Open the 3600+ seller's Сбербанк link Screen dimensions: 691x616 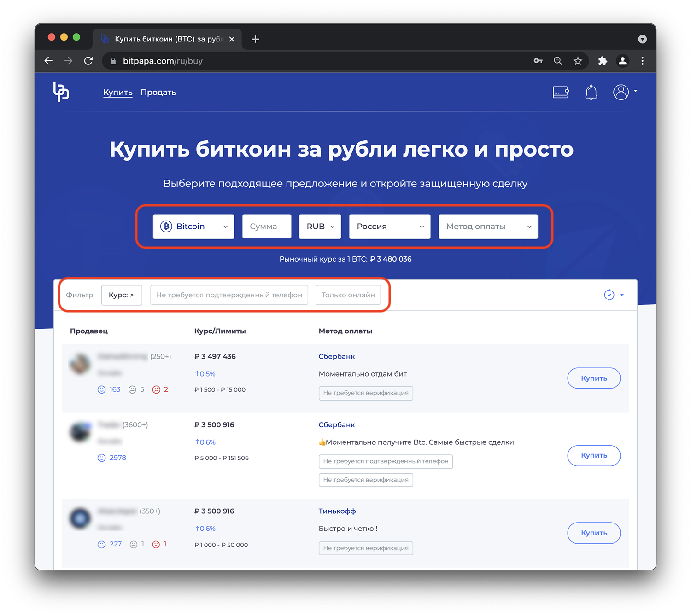tap(337, 424)
